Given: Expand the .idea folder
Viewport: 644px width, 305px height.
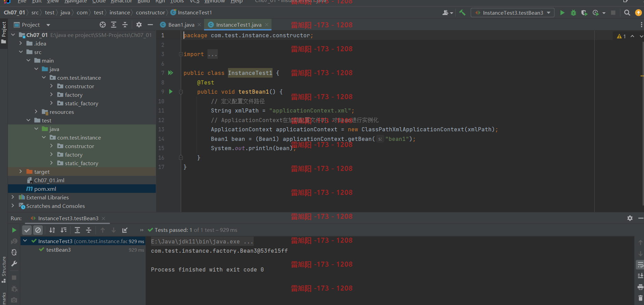Looking at the screenshot, I should coord(21,43).
